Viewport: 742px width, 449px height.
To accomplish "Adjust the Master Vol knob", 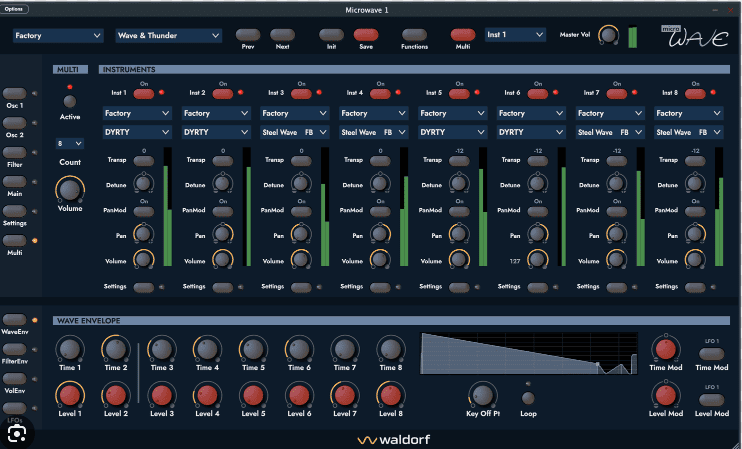I will pos(608,35).
